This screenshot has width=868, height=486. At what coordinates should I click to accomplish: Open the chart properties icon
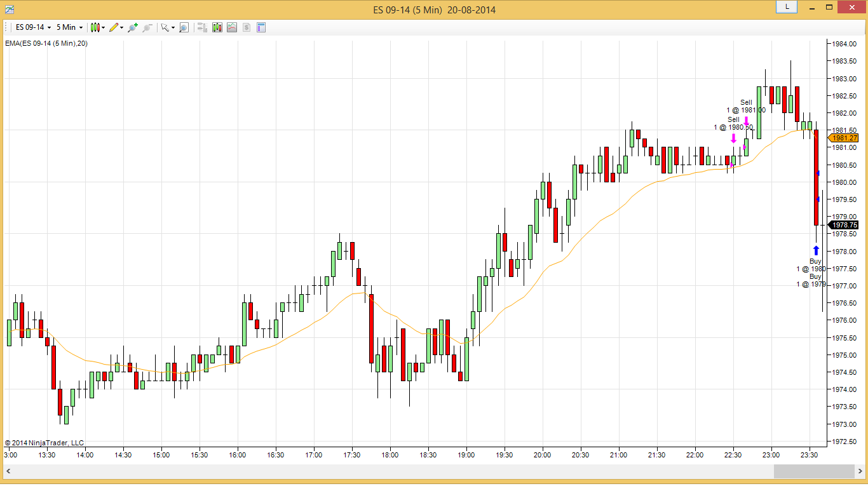click(261, 27)
